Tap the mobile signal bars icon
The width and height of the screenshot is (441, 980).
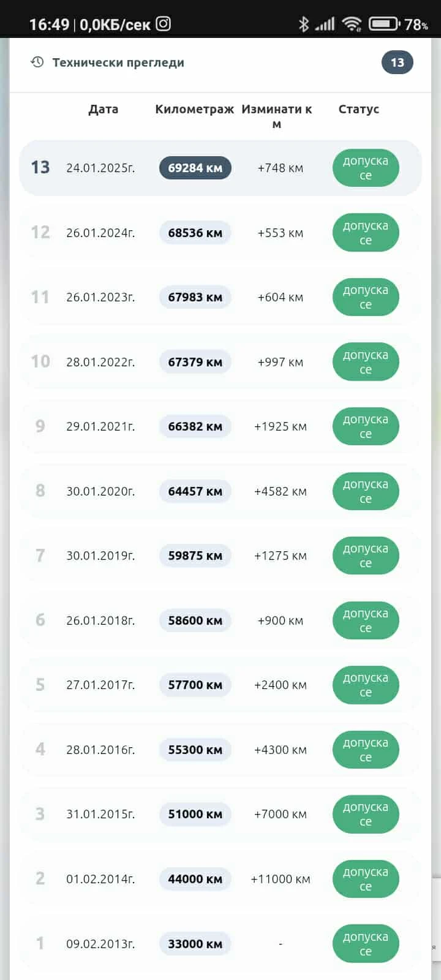[325, 24]
